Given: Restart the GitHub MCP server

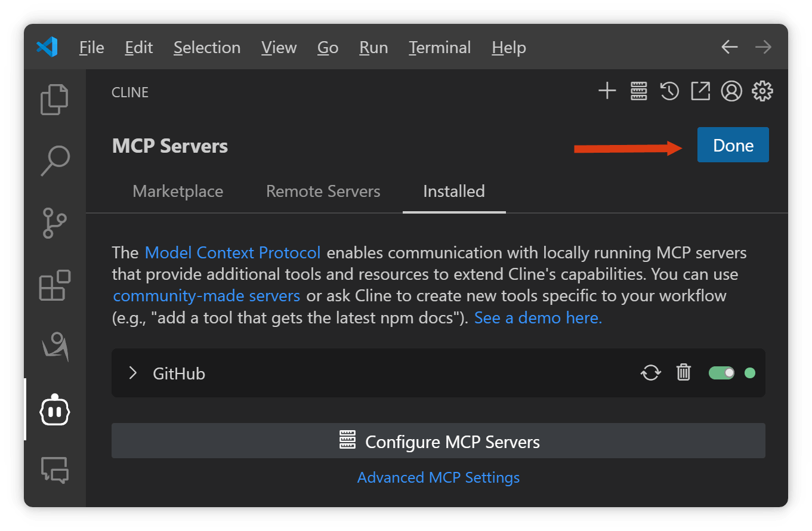Looking at the screenshot, I should pyautogui.click(x=651, y=373).
